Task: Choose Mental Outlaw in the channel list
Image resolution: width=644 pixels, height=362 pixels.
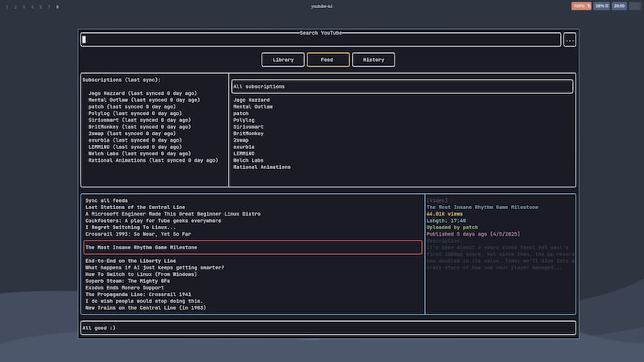Action: pyautogui.click(x=253, y=107)
